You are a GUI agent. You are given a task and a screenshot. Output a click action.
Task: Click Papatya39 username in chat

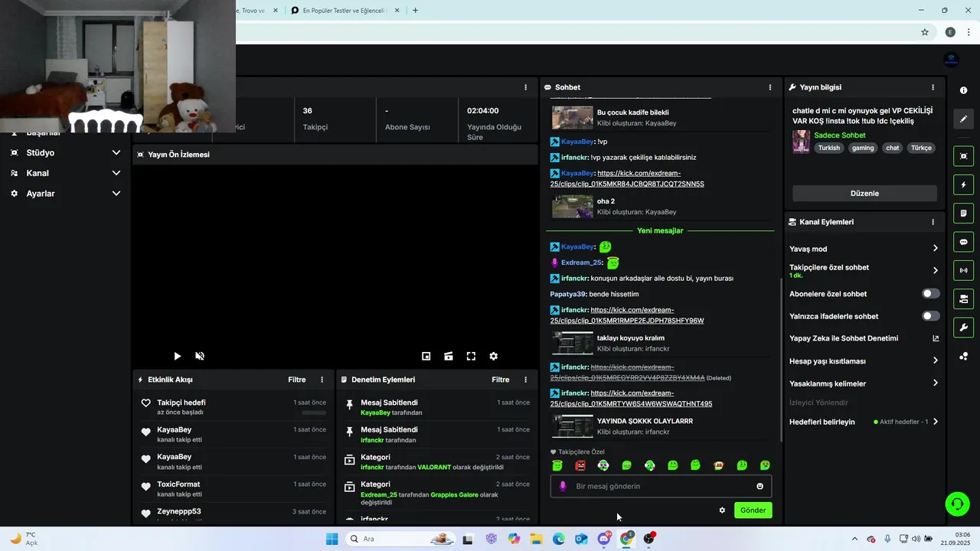click(568, 294)
